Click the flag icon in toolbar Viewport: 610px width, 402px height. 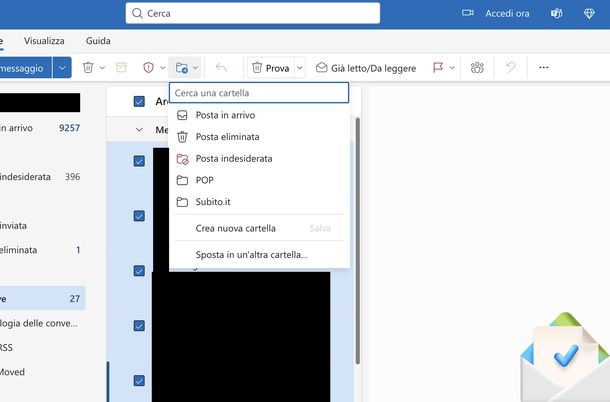point(437,67)
